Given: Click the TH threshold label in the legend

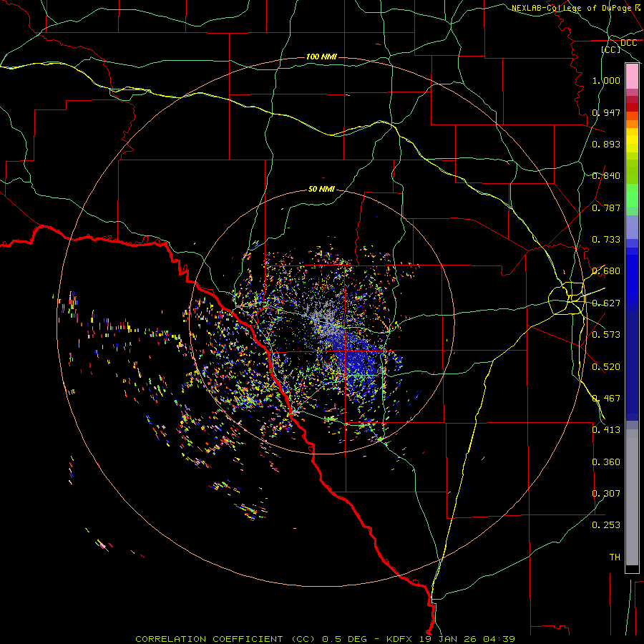Looking at the screenshot, I should [x=615, y=557].
